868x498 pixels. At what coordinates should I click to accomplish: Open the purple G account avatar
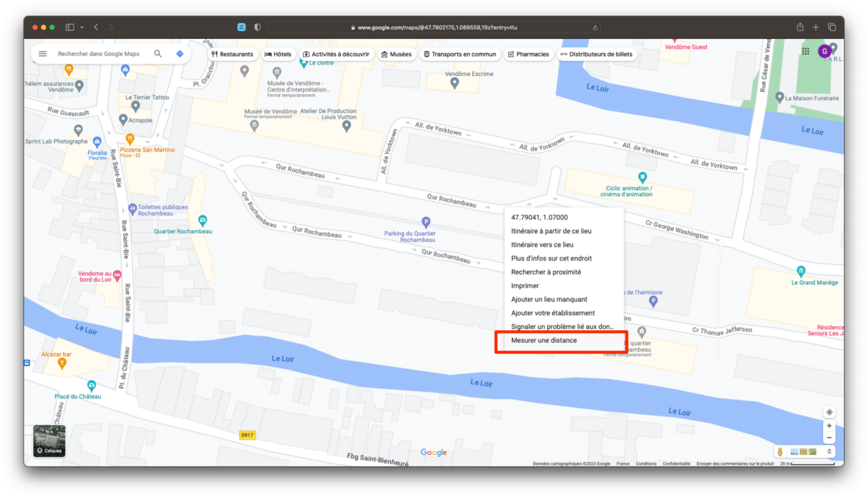pos(825,51)
